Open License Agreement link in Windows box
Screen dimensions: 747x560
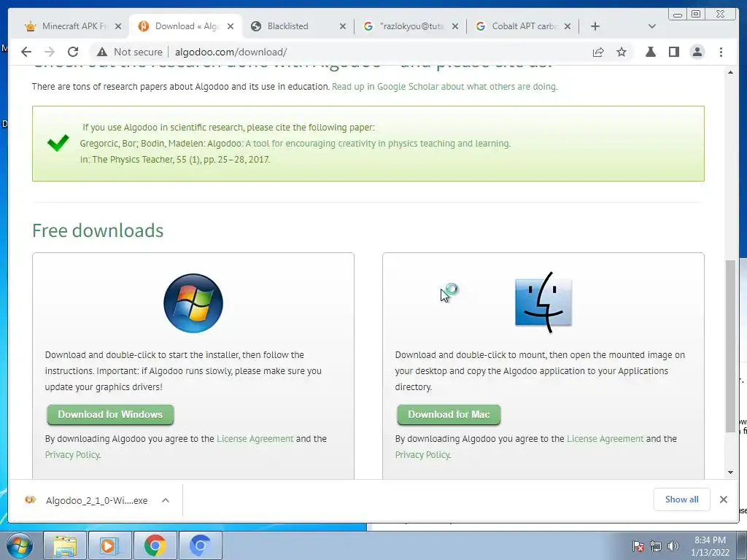(255, 438)
